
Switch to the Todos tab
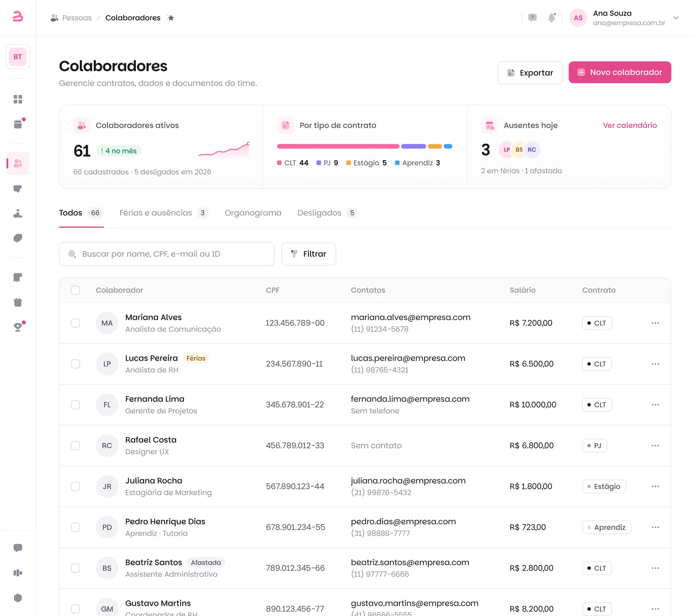click(x=81, y=213)
